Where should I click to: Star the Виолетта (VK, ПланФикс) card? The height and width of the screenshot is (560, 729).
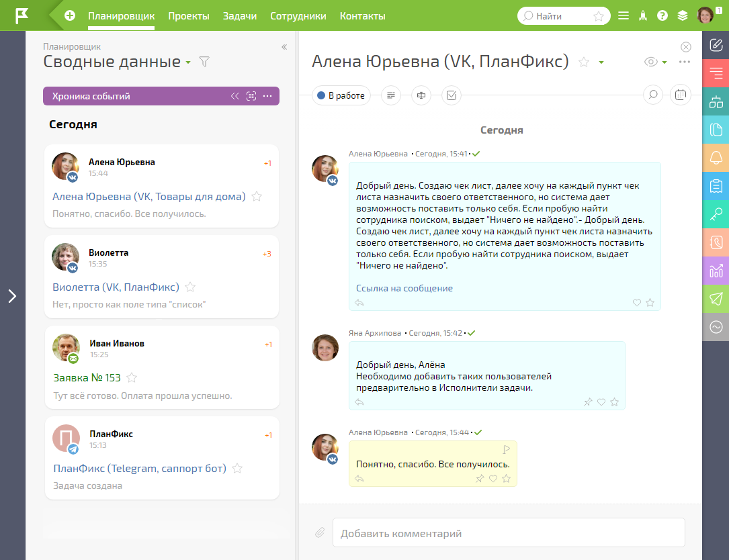click(190, 287)
